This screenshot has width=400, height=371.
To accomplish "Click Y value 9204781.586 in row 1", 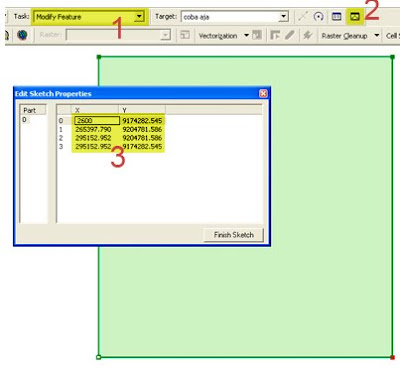I will coord(142,129).
